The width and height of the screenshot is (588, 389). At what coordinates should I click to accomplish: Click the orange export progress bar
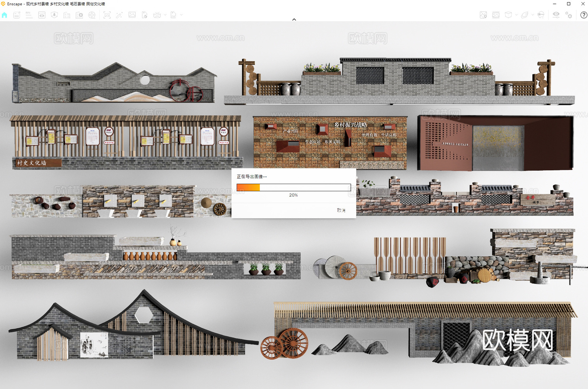(x=294, y=187)
